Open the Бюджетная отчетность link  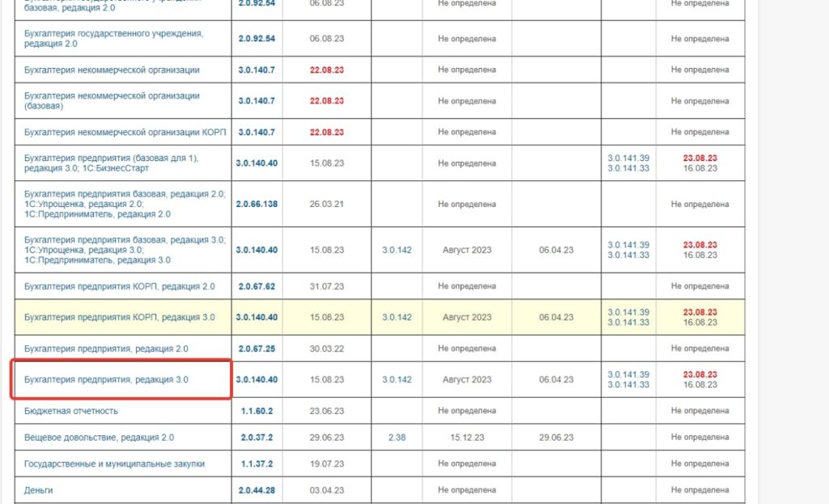pyautogui.click(x=71, y=411)
